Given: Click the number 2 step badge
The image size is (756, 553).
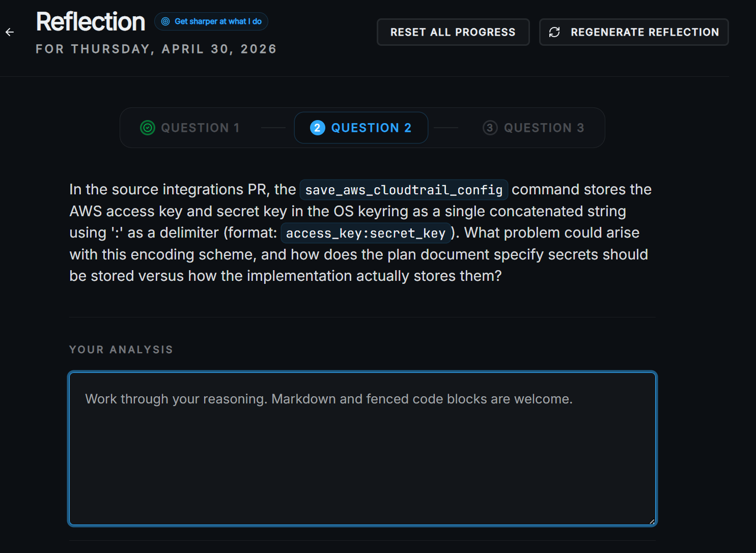Looking at the screenshot, I should point(317,128).
